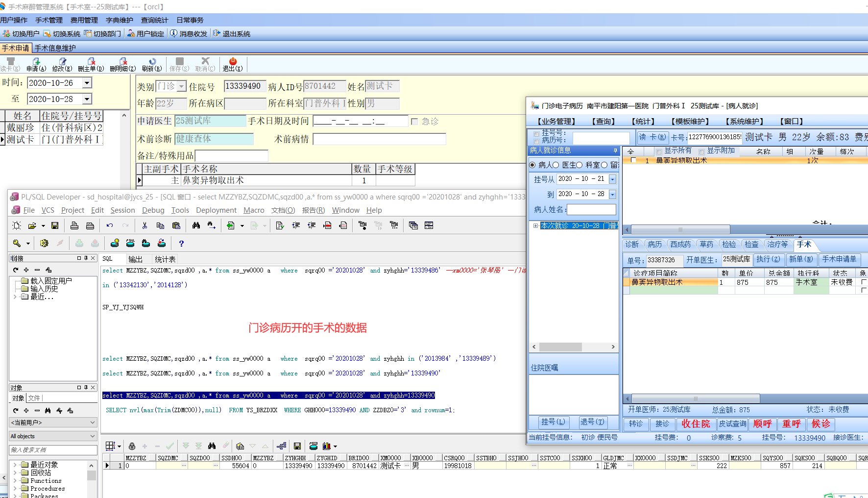Click the Find binoculars icon in PL/SQL main toolbar

(196, 225)
